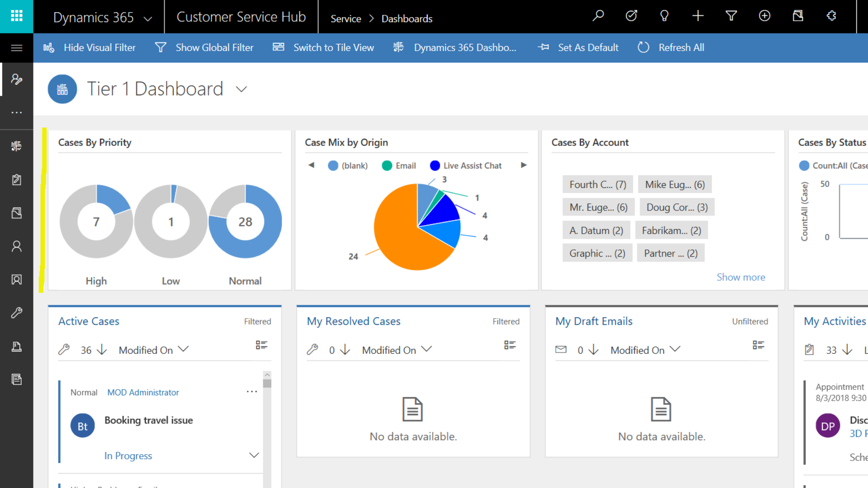Open the Social Profiles icon in sidebar
This screenshot has width=868, height=488.
pos(17,280)
